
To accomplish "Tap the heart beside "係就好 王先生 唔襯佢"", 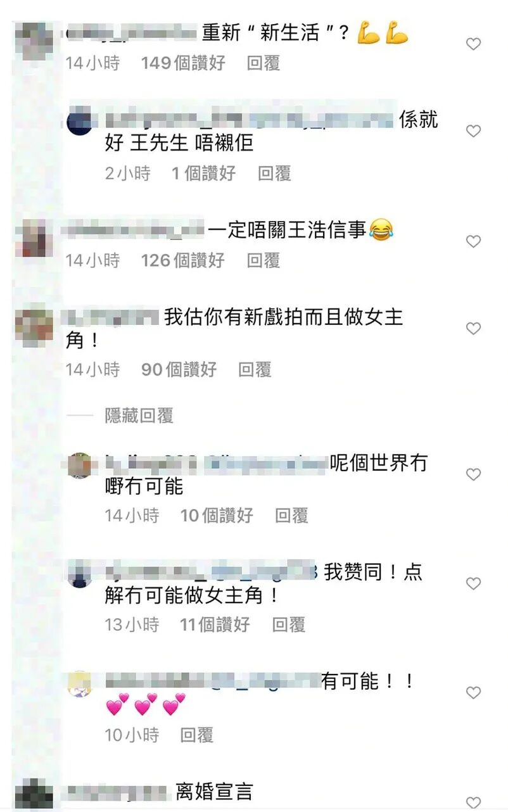I will 473,131.
